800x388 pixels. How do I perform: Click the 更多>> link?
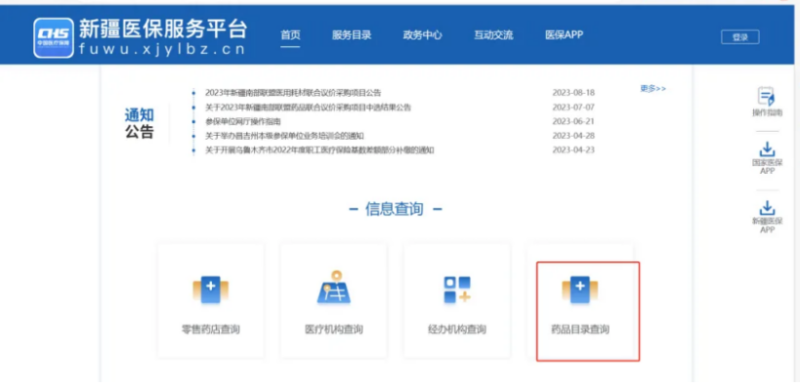coord(653,89)
